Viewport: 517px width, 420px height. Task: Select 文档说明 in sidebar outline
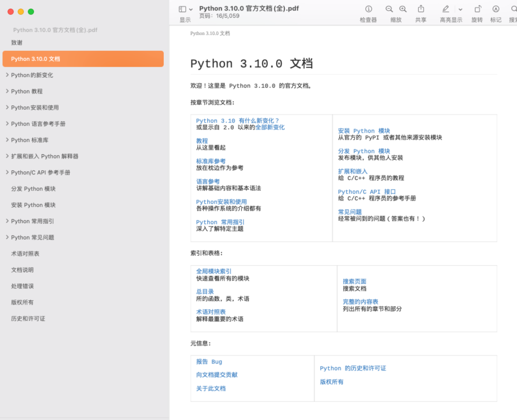pyautogui.click(x=22, y=270)
